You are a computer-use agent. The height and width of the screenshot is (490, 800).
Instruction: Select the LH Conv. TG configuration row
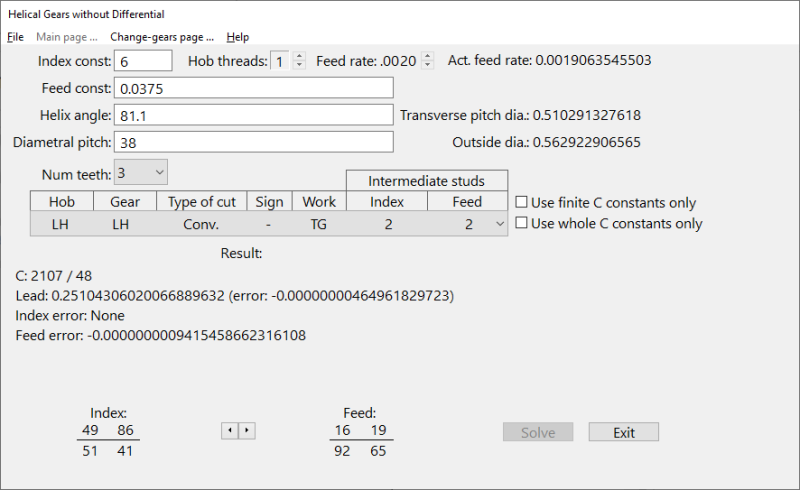tap(269, 224)
